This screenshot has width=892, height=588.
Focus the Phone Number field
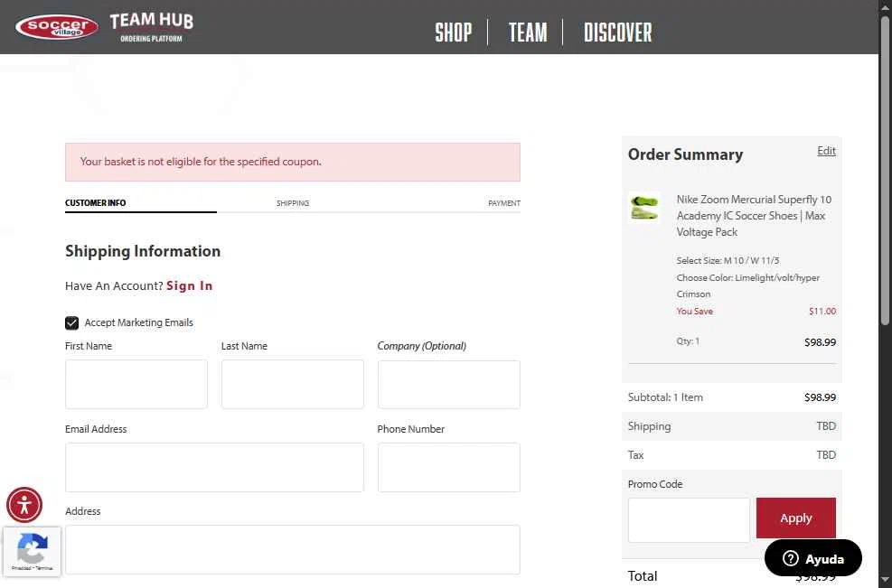448,468
